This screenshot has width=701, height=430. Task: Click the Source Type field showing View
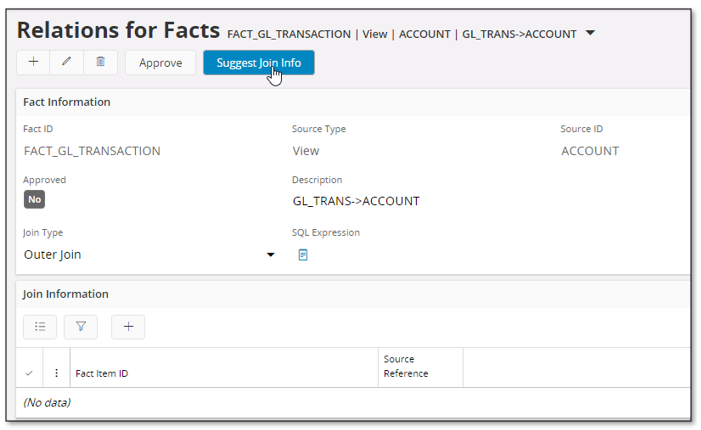point(306,151)
